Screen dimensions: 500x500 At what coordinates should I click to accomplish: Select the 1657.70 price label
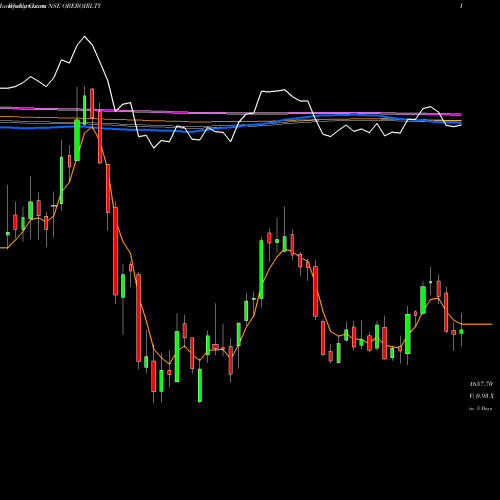tap(481, 384)
